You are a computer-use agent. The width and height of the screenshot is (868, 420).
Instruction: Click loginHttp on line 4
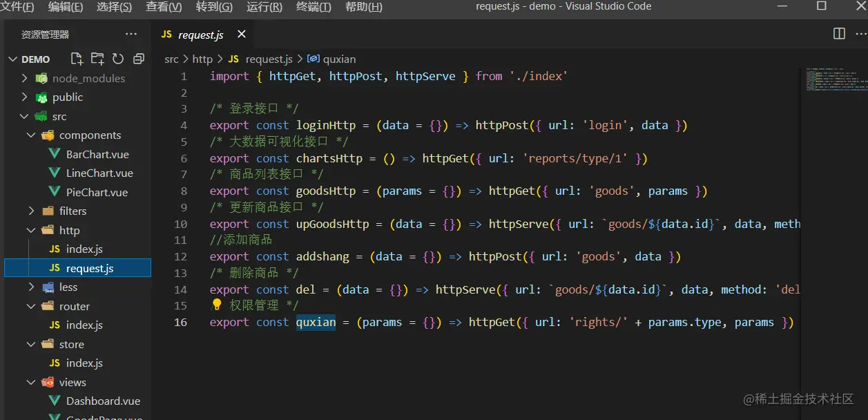[x=326, y=125]
